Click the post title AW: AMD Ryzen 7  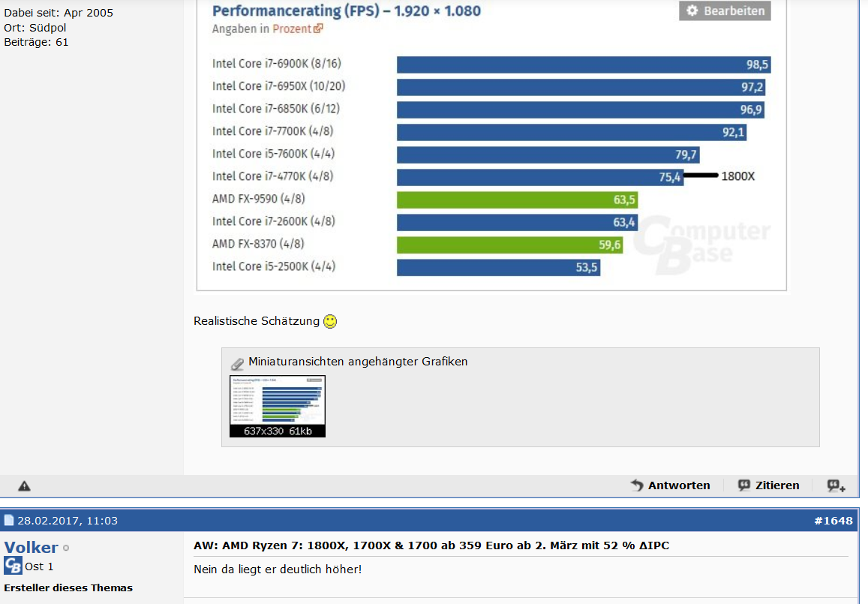(431, 545)
